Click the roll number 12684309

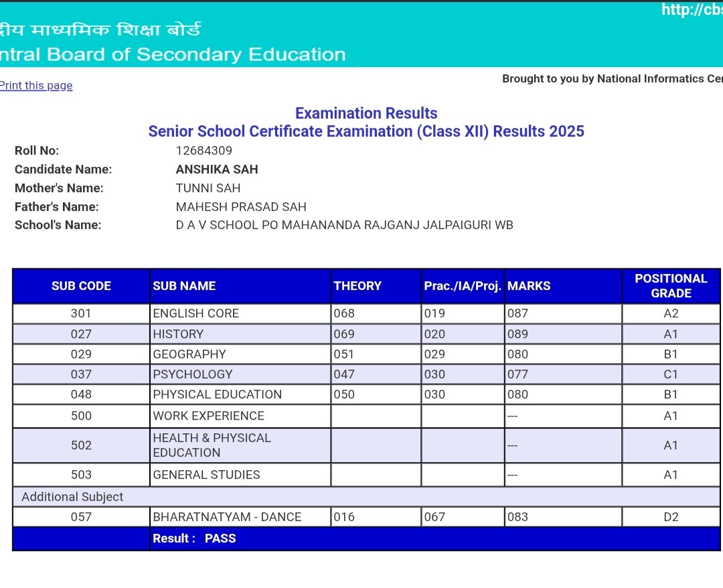tap(204, 151)
